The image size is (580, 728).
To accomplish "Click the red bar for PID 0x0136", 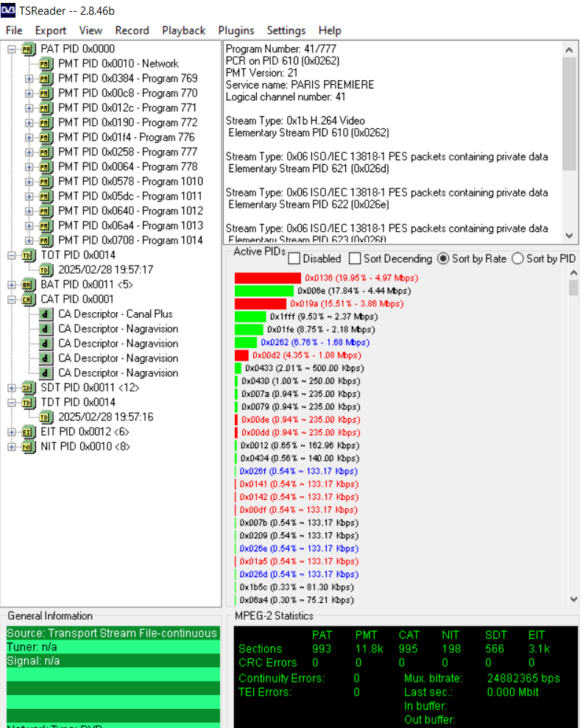I will [x=268, y=278].
